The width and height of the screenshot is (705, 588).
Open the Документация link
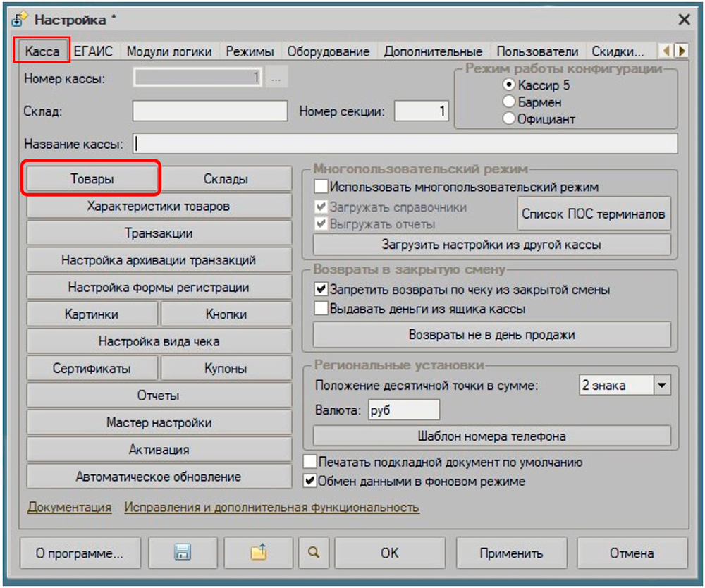[x=69, y=508]
